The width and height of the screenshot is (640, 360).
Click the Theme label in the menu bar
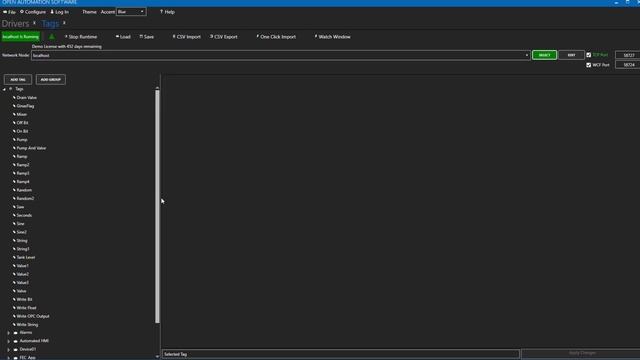[89, 12]
